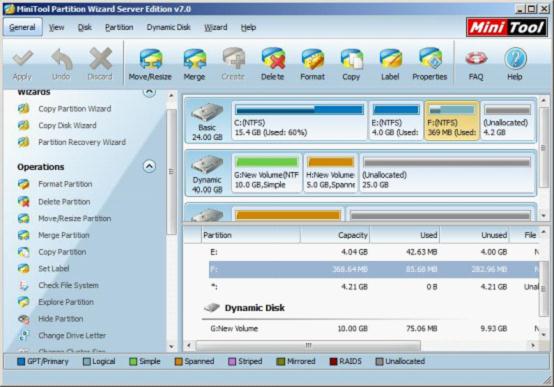Select the *: 4.21 GB unallocated row
Viewport: 554px width, 387px height.
click(374, 287)
